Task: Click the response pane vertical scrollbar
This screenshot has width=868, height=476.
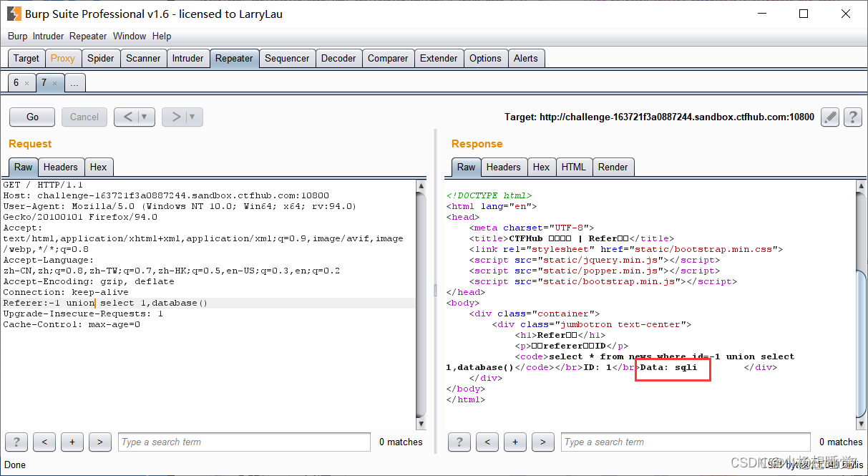Action: point(862,304)
